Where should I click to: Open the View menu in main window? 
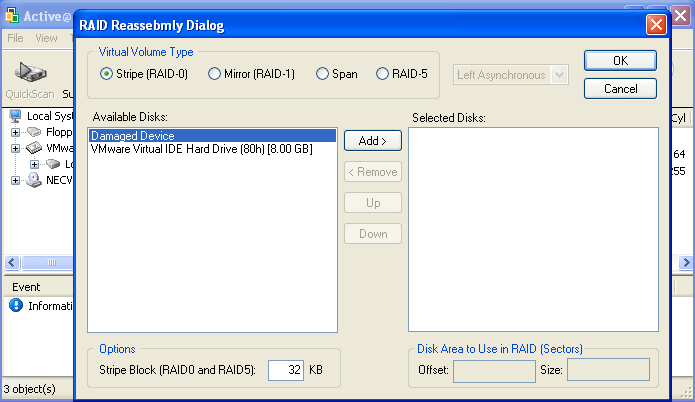[x=46, y=38]
